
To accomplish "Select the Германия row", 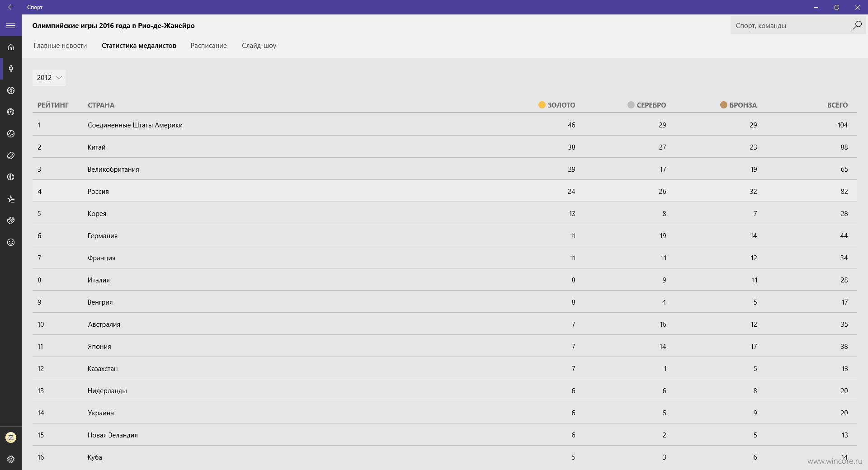I will click(445, 235).
